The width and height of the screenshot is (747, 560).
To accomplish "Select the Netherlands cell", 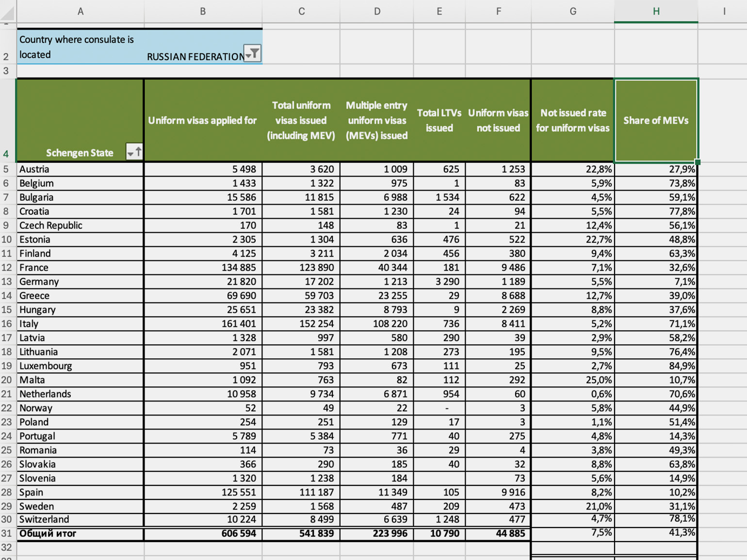I will tap(81, 394).
